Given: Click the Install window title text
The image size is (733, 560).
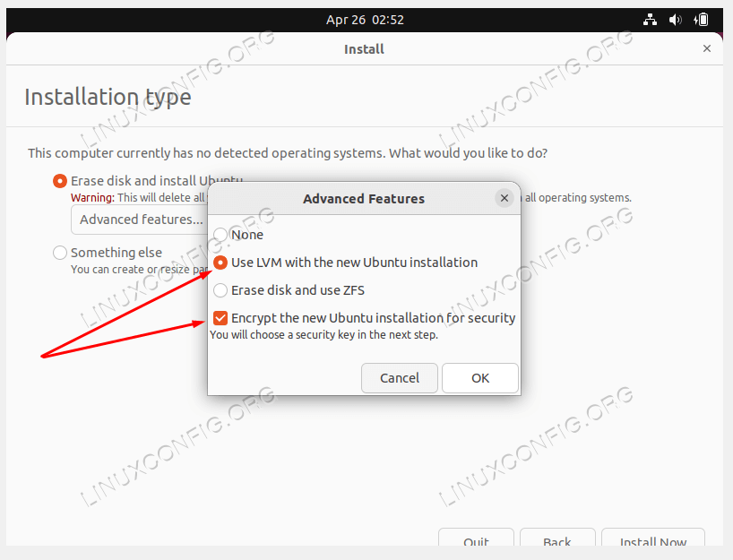Looking at the screenshot, I should click(x=364, y=49).
